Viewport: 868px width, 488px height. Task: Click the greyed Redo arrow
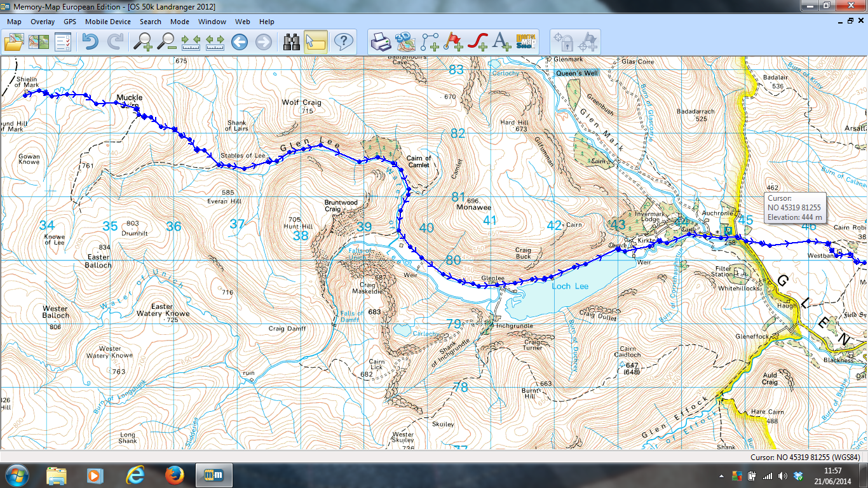click(x=116, y=42)
